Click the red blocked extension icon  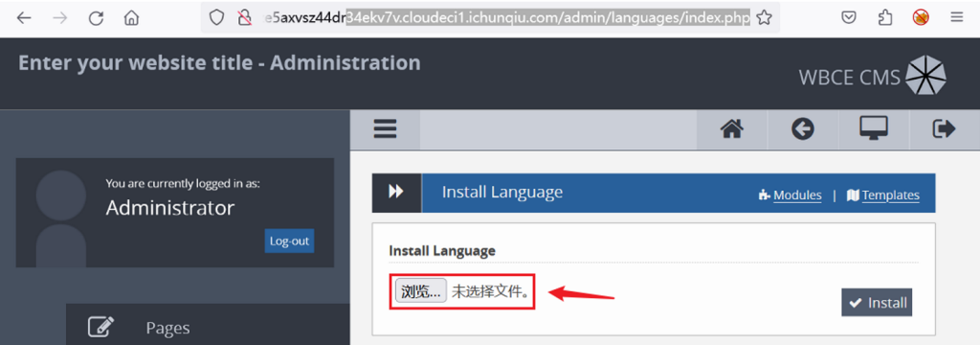click(920, 17)
